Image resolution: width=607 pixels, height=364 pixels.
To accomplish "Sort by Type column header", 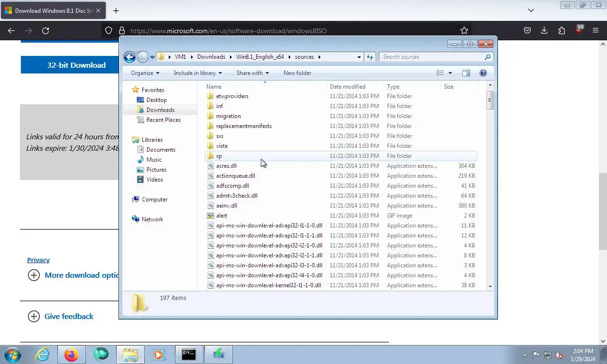I will pos(412,87).
